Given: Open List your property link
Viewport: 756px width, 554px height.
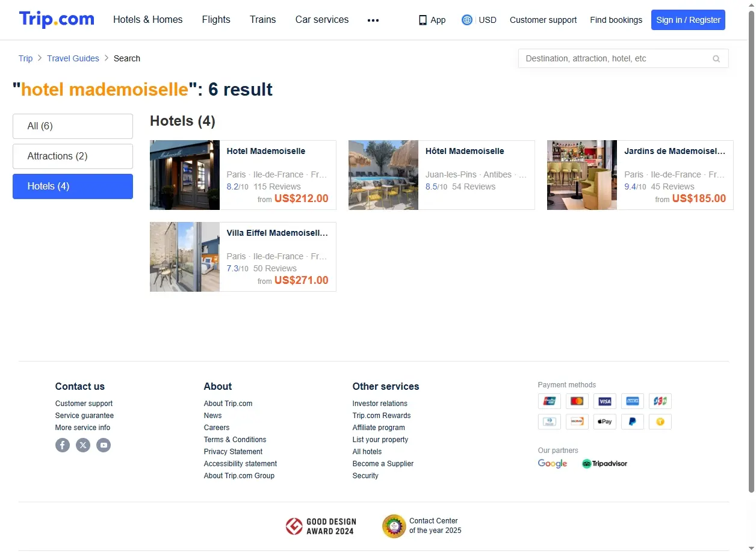Looking at the screenshot, I should 380,440.
